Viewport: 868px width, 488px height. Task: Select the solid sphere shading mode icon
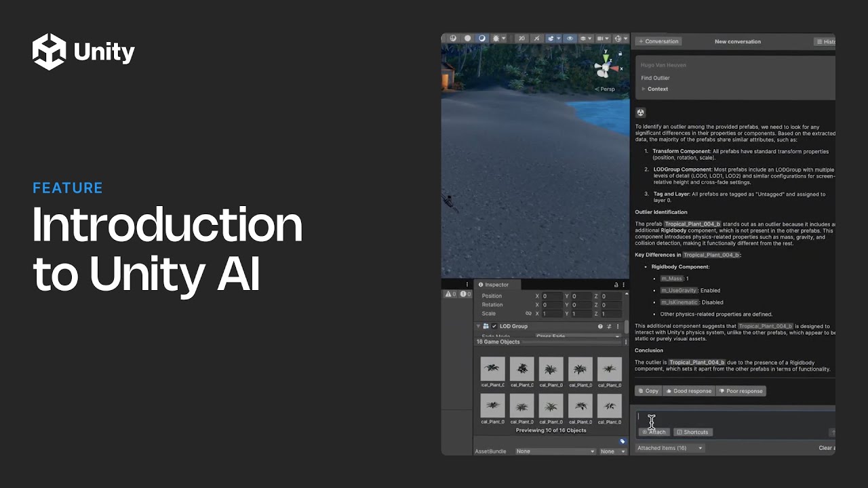coord(467,39)
